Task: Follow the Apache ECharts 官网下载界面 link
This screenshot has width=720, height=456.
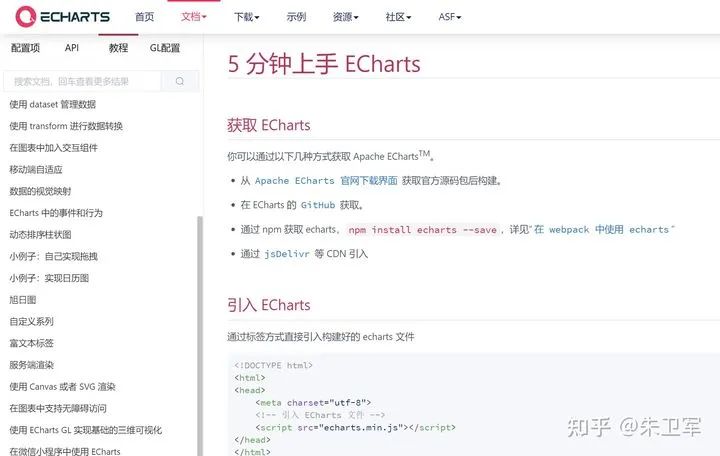Action: pos(326,181)
